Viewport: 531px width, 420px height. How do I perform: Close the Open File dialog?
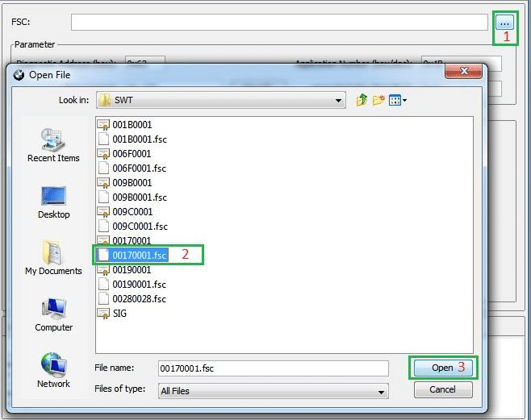point(464,72)
